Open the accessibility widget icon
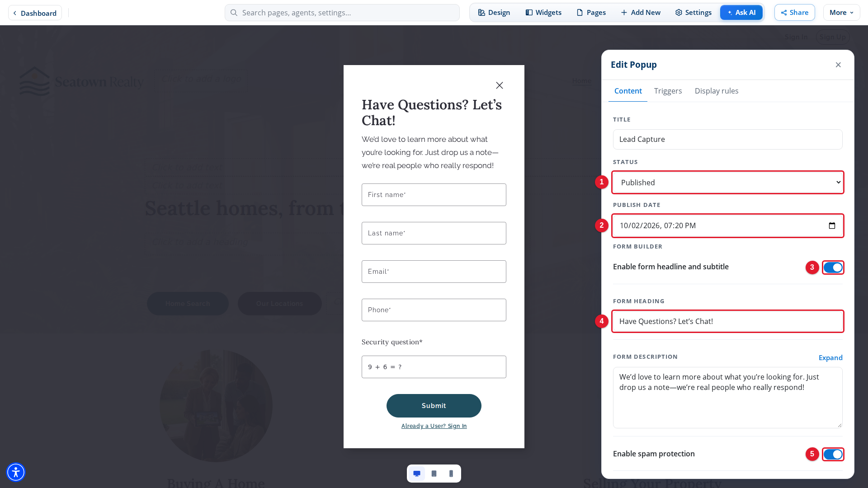Image resolution: width=868 pixels, height=488 pixels. pos(16,472)
